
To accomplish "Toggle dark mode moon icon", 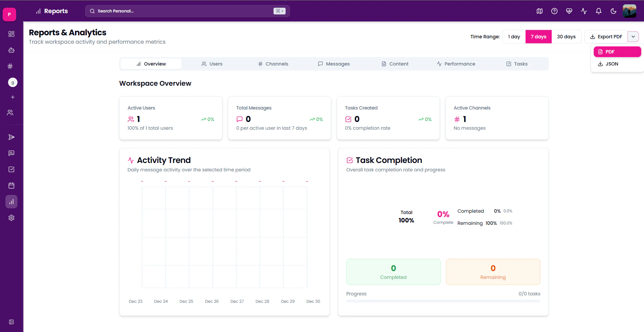I will 613,11.
